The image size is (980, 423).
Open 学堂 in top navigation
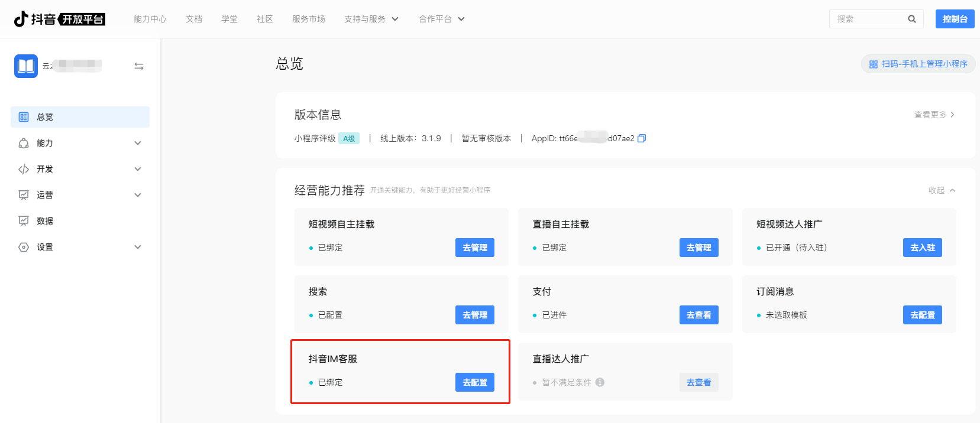(x=229, y=19)
